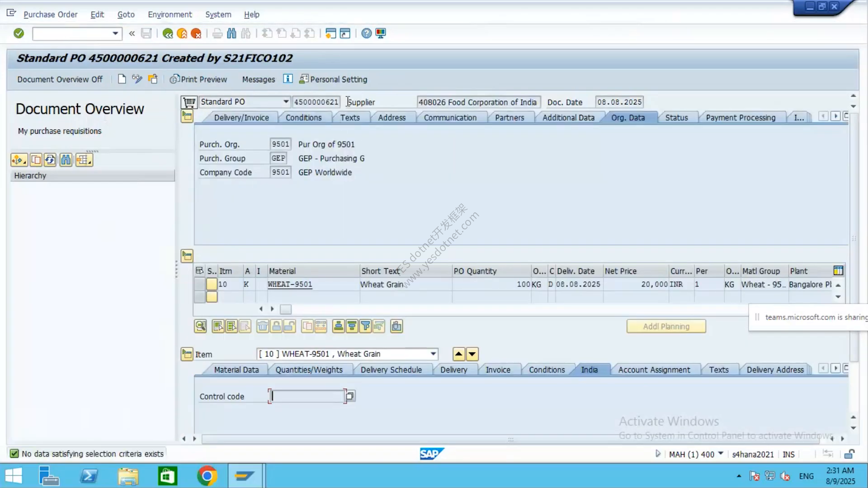This screenshot has width=868, height=488.
Task: Sort items in descending order
Action: point(352,326)
